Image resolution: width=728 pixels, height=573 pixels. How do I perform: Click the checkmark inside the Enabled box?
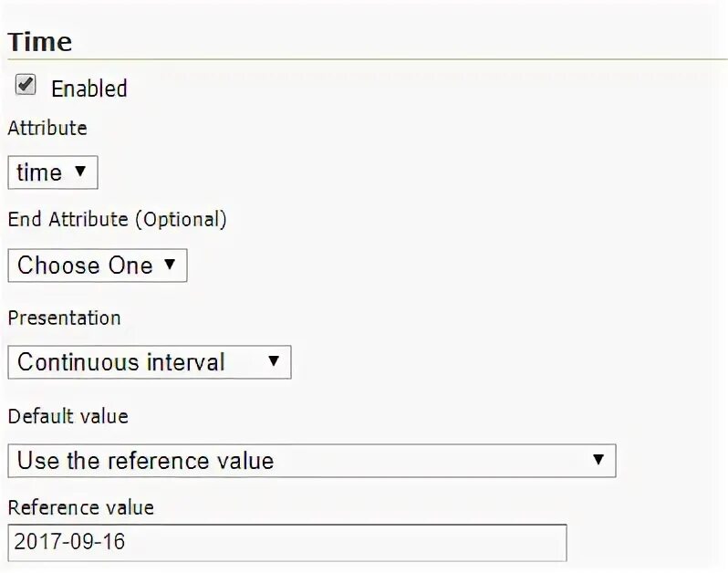[x=26, y=84]
